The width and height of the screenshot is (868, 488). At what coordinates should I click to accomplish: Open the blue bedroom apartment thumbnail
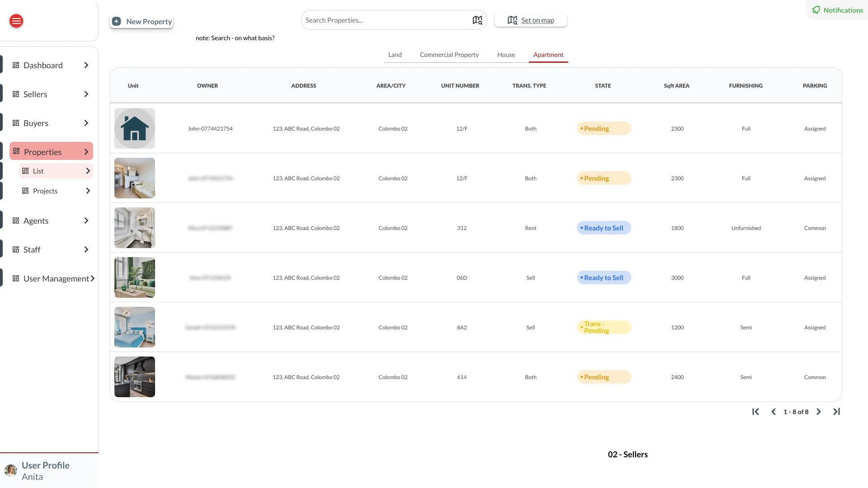(135, 327)
